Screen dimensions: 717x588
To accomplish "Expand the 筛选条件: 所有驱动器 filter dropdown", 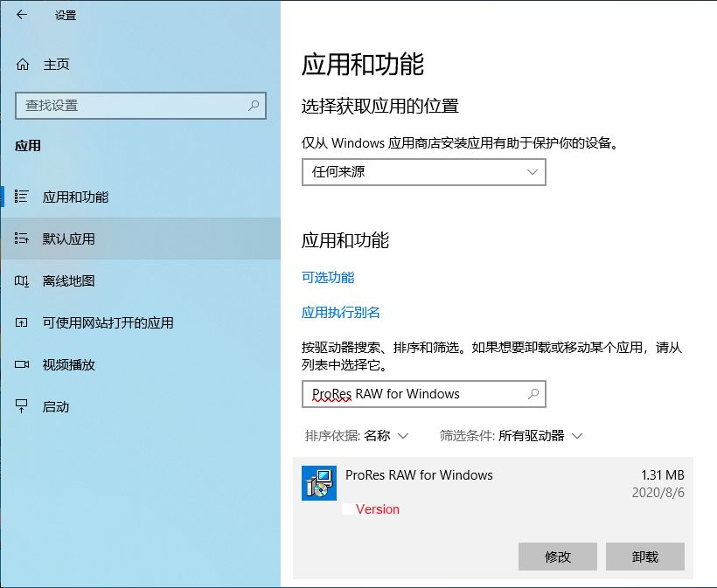I will point(511,436).
